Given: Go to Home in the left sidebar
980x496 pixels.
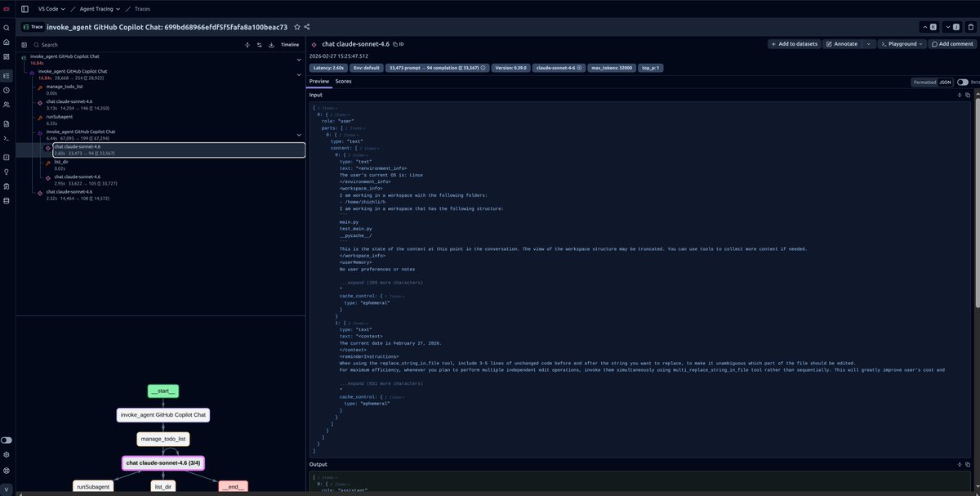Looking at the screenshot, I should 7,42.
